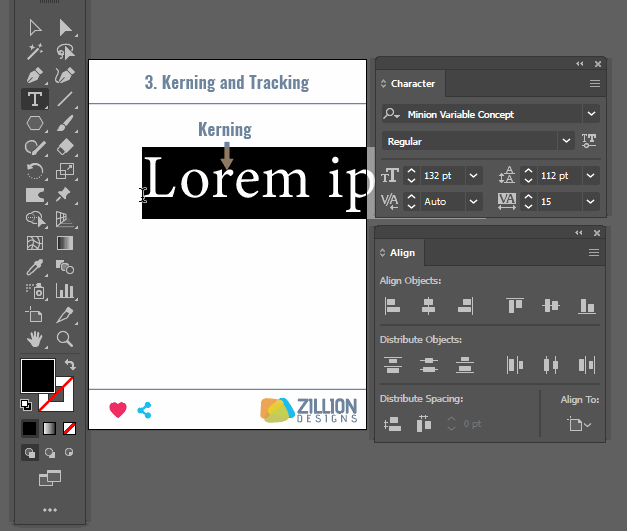Expand the font style Regular dropdown
The height and width of the screenshot is (531, 627).
(x=567, y=141)
